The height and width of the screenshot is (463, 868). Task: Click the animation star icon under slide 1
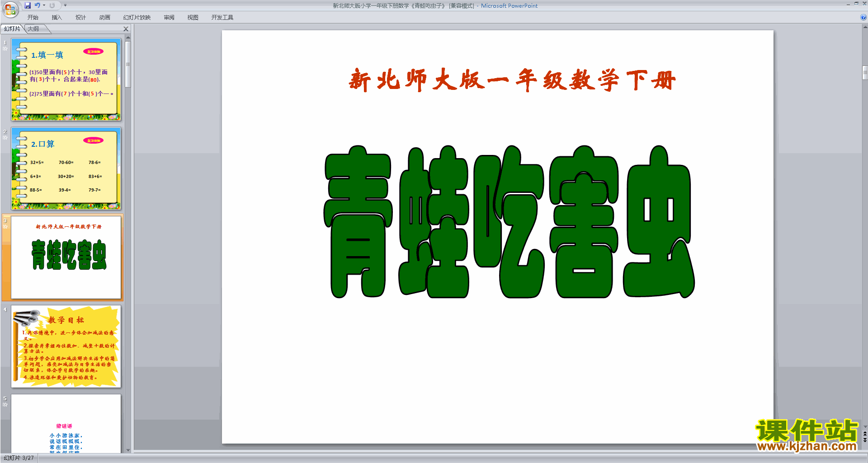[x=5, y=49]
